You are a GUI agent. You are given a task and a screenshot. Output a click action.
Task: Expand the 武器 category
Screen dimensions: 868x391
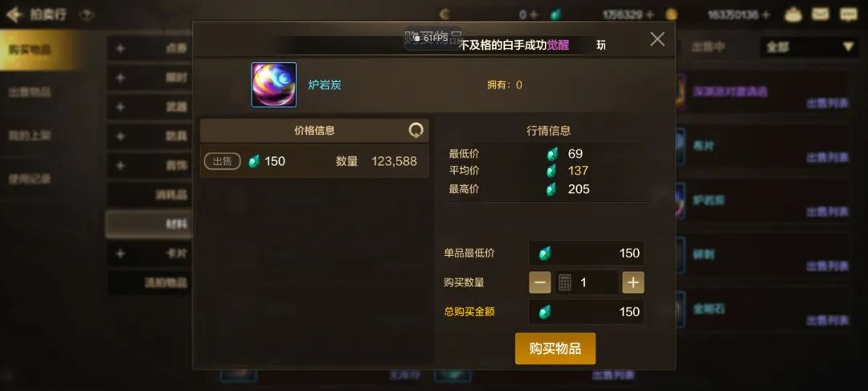pyautogui.click(x=149, y=106)
